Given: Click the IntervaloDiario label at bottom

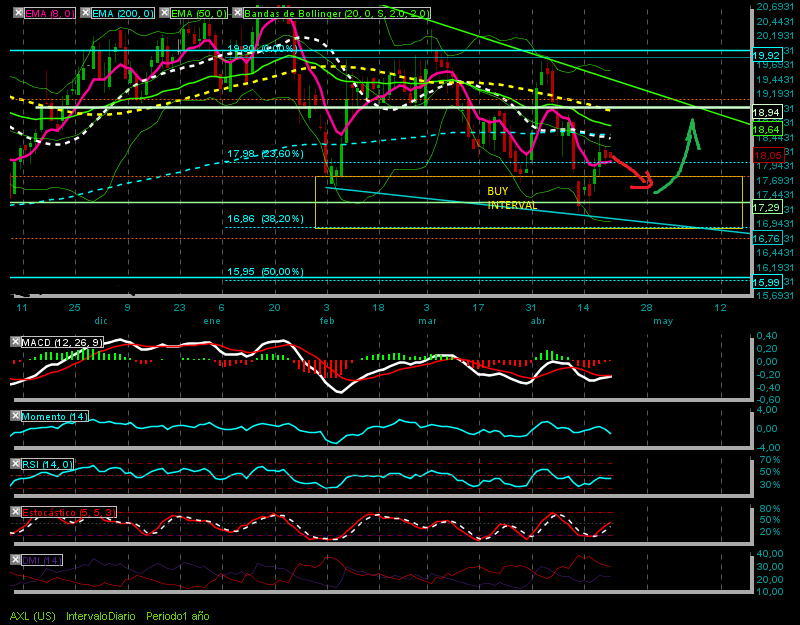Looking at the screenshot, I should coord(101,616).
